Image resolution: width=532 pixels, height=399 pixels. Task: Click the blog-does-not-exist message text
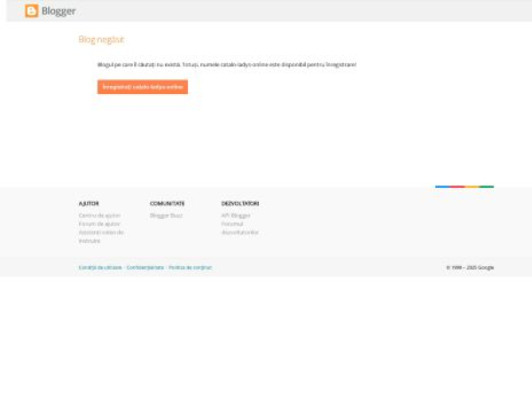[226, 65]
